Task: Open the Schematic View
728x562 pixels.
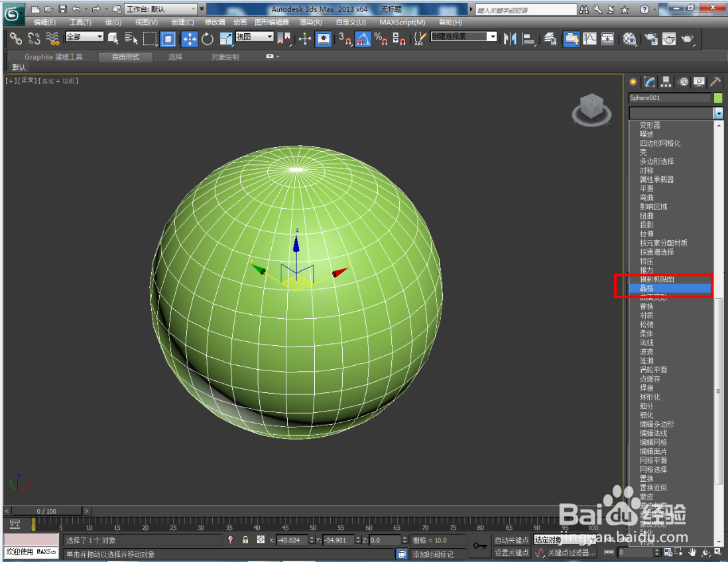Action: [607, 38]
